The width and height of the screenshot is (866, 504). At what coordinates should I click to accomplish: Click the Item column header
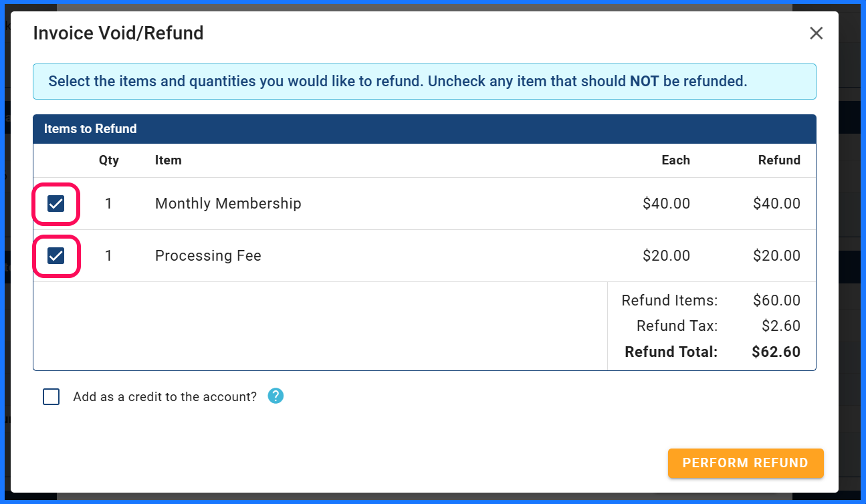point(169,160)
